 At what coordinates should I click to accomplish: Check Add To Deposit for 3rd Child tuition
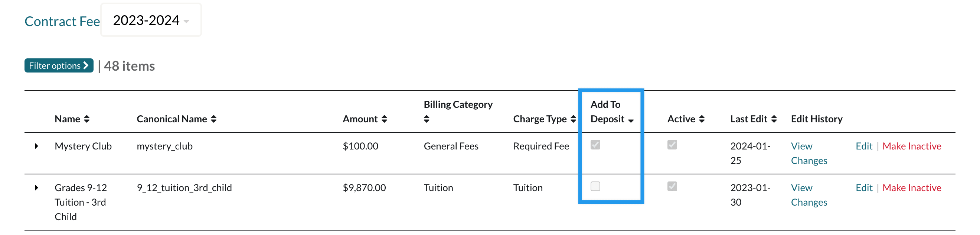pyautogui.click(x=595, y=186)
